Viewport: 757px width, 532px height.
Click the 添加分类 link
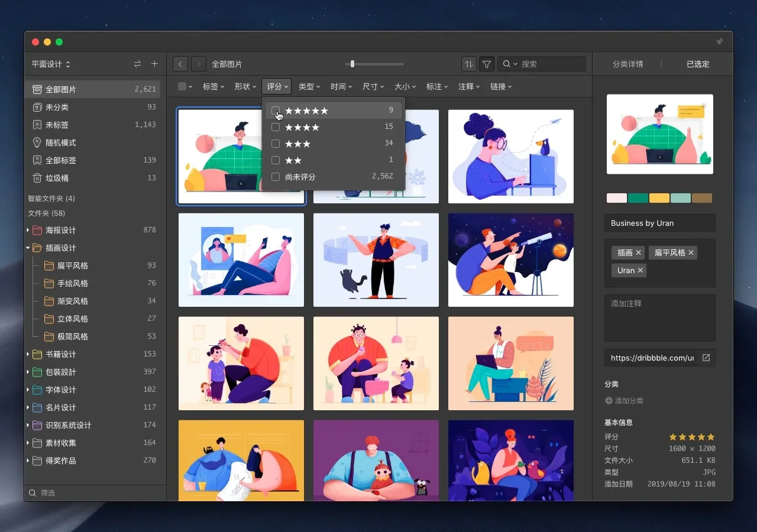pos(629,401)
